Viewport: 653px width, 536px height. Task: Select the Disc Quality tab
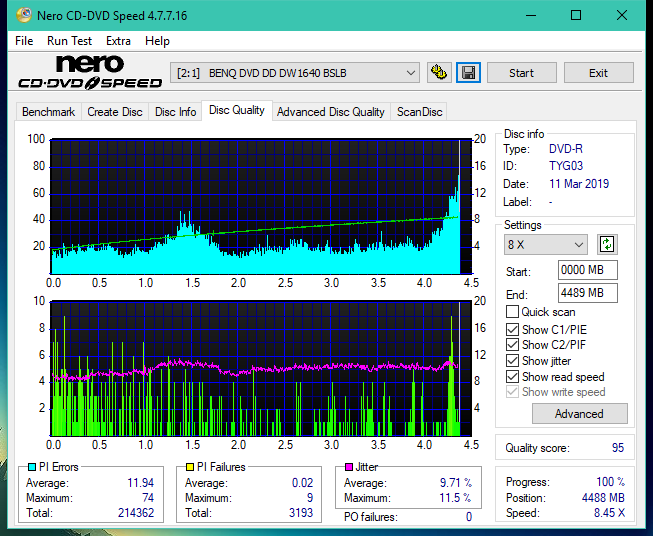coord(237,110)
